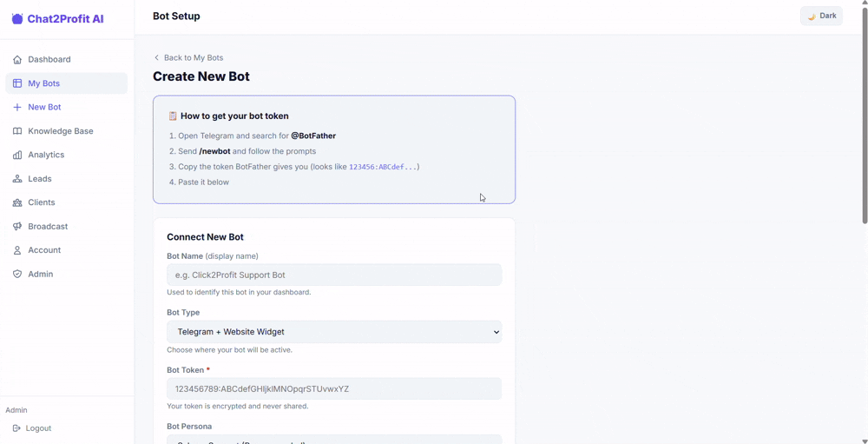Click the "Bot Type" field label

[183, 312]
